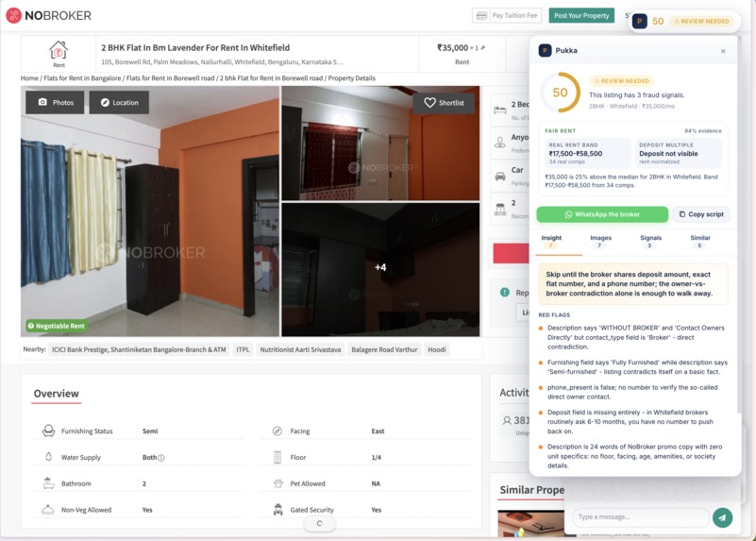
Task: Click the Pet Allowed paw icon
Action: (x=277, y=483)
